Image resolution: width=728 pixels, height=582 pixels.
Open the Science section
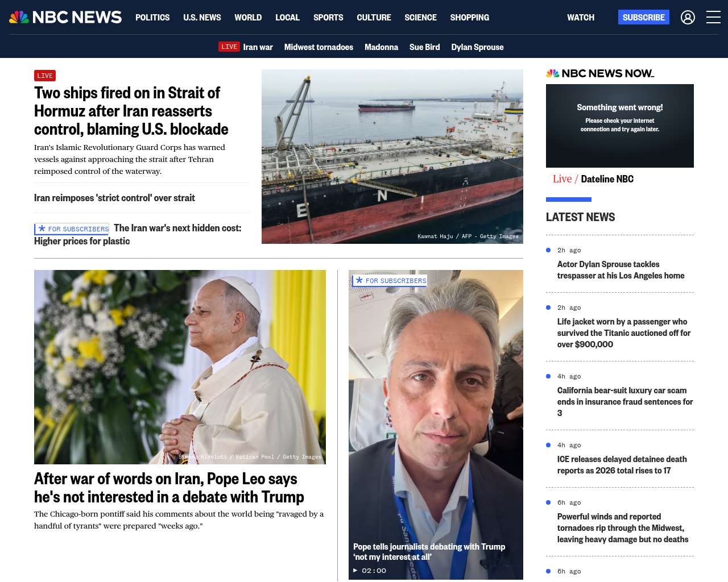[420, 18]
